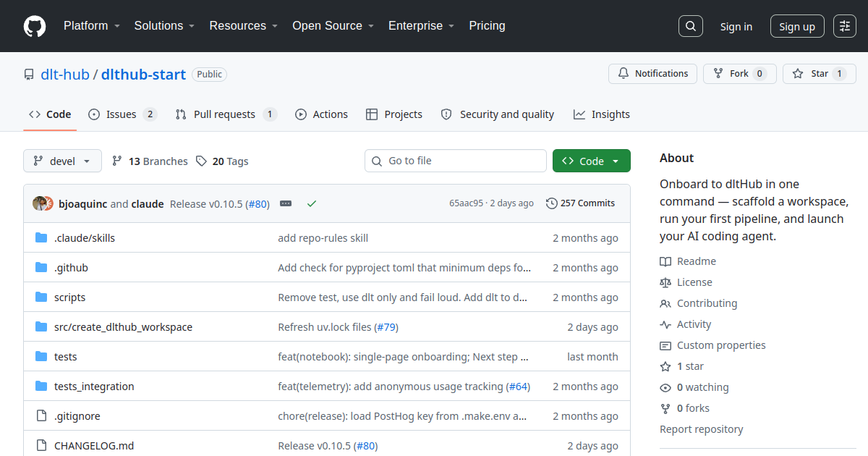Viewport: 868px width, 456px height.
Task: Click the tag icon beside 20 Tags
Action: click(x=202, y=161)
